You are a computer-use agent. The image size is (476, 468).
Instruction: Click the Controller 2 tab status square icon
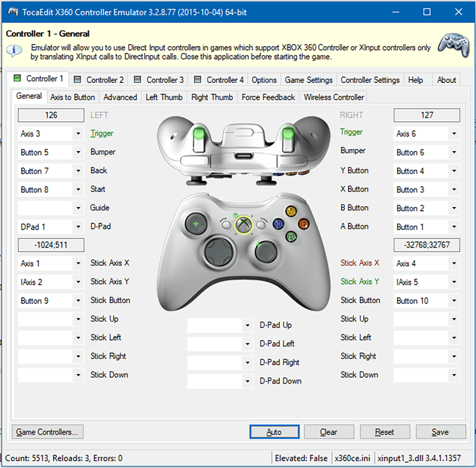click(x=78, y=80)
